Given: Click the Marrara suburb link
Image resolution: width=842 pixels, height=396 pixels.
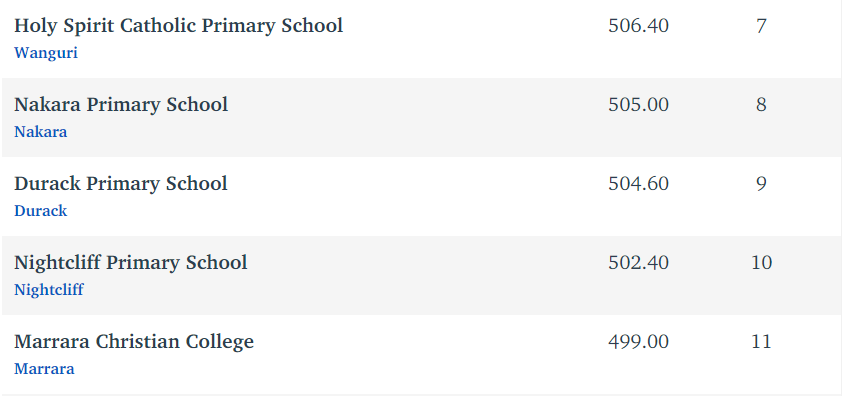Looking at the screenshot, I should pyautogui.click(x=44, y=369).
